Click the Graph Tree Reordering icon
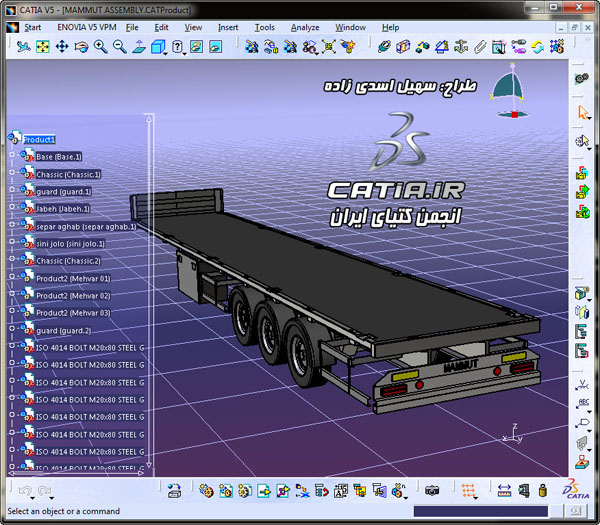The width and height of the screenshot is (600, 525). 321,491
